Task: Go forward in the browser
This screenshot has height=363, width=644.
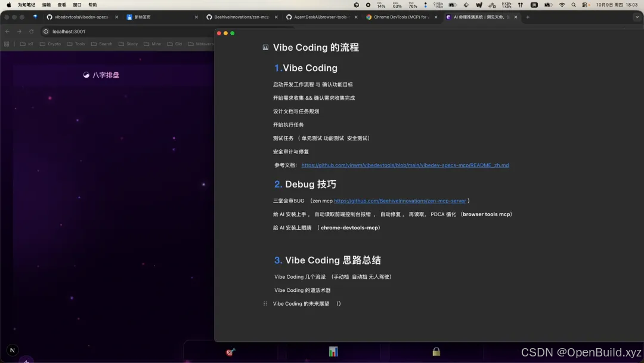Action: [x=19, y=31]
